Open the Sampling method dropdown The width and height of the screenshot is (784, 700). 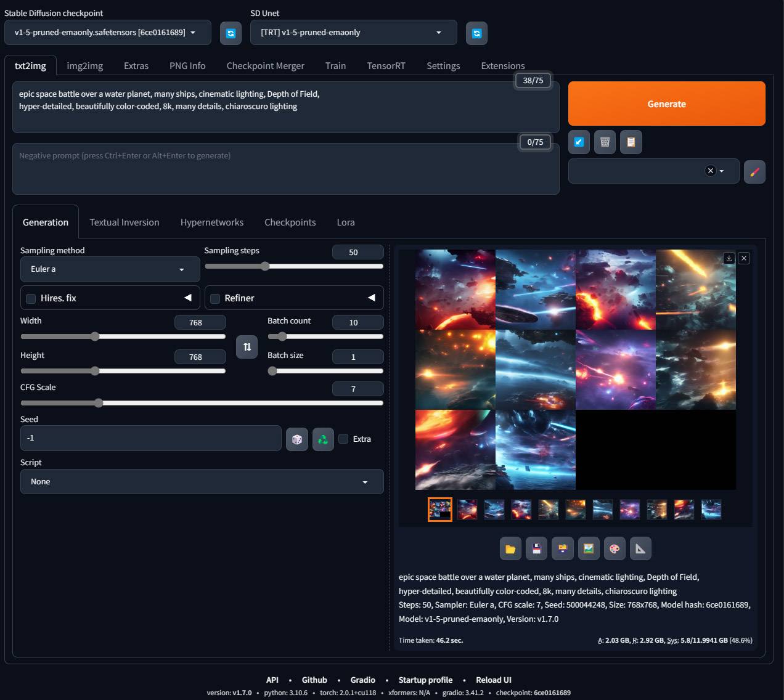coord(110,269)
